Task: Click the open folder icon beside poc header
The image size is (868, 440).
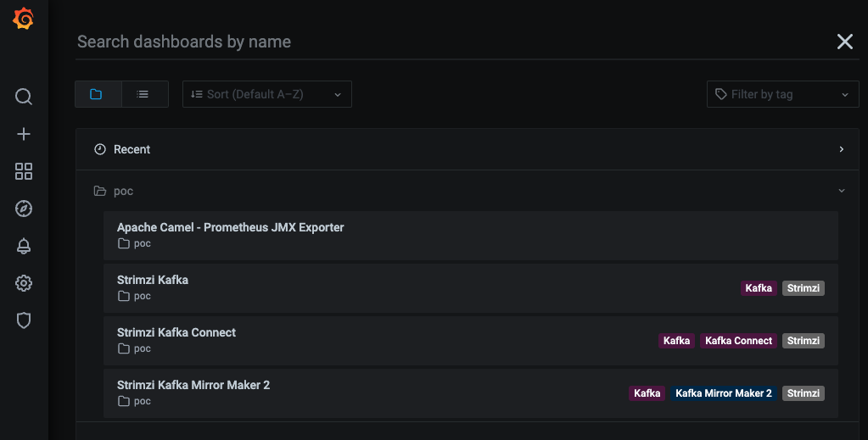Action: click(x=99, y=191)
